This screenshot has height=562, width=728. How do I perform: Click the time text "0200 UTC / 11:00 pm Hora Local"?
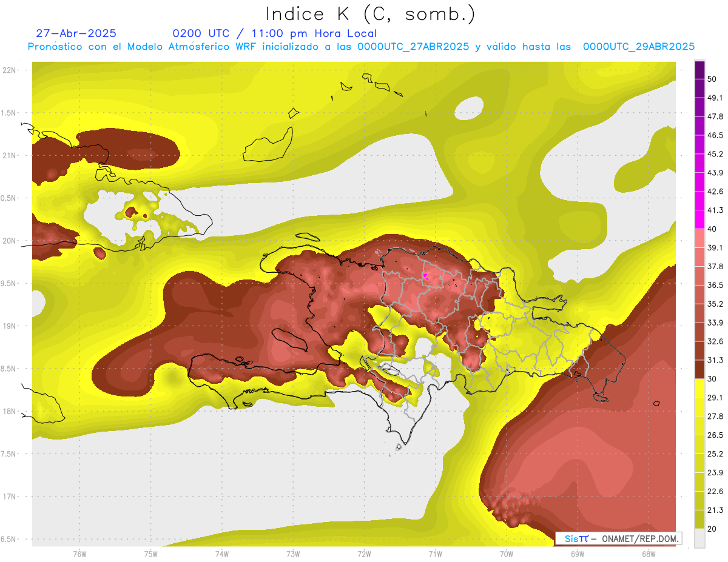click(x=274, y=33)
